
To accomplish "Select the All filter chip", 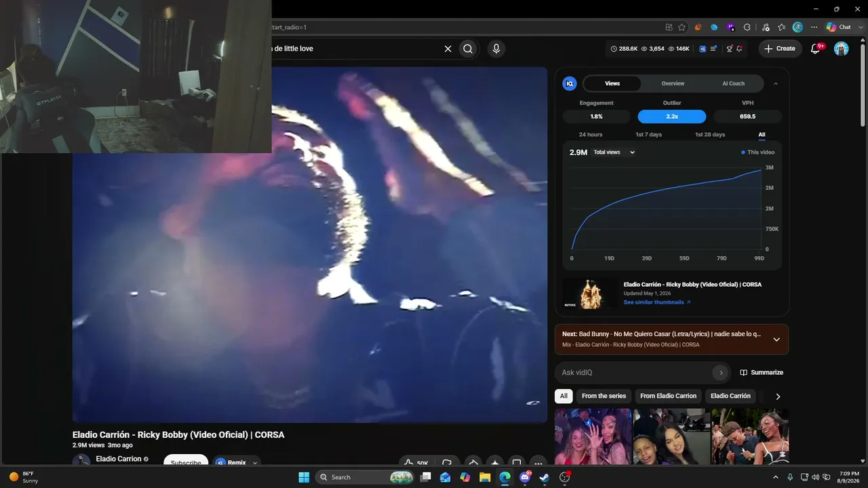I will tap(564, 396).
